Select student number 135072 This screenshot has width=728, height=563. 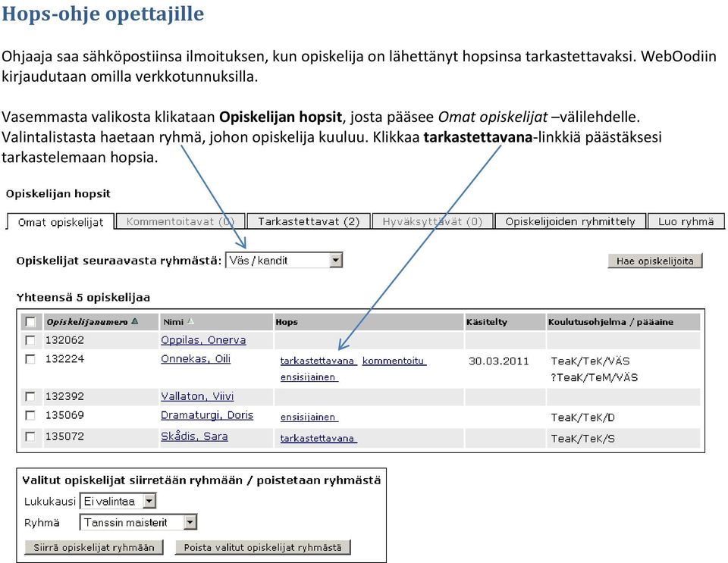(64, 437)
